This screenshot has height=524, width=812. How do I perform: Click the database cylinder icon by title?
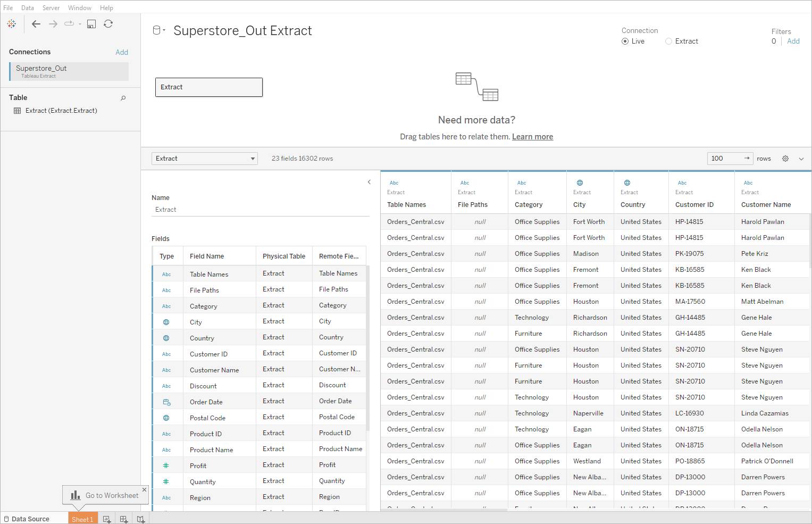pyautogui.click(x=156, y=30)
